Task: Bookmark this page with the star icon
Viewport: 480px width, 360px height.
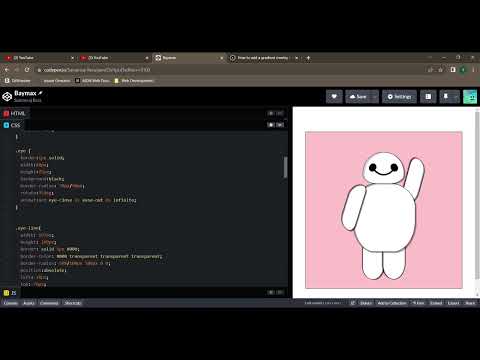Action: (x=441, y=70)
